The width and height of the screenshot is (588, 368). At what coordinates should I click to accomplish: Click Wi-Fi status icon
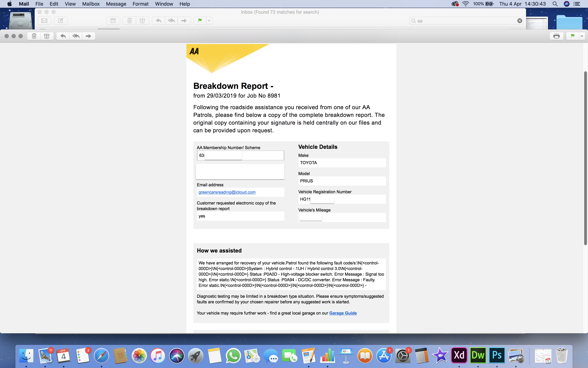pyautogui.click(x=465, y=4)
